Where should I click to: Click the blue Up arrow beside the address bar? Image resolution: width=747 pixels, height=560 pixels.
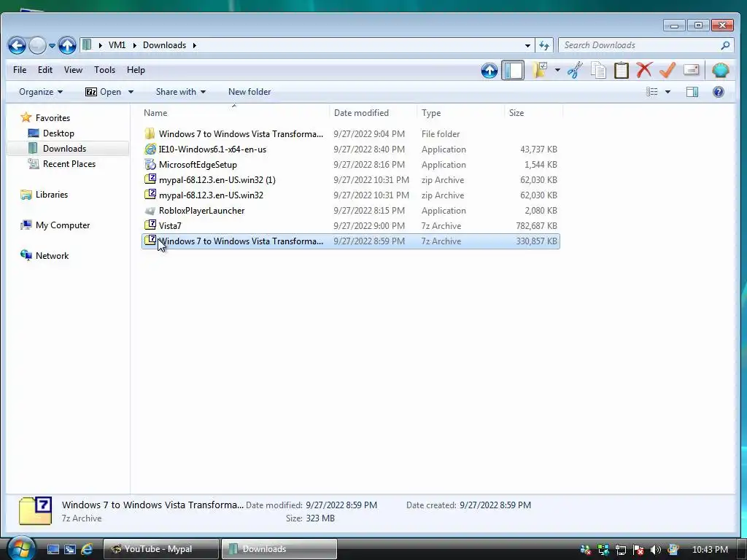tap(67, 46)
